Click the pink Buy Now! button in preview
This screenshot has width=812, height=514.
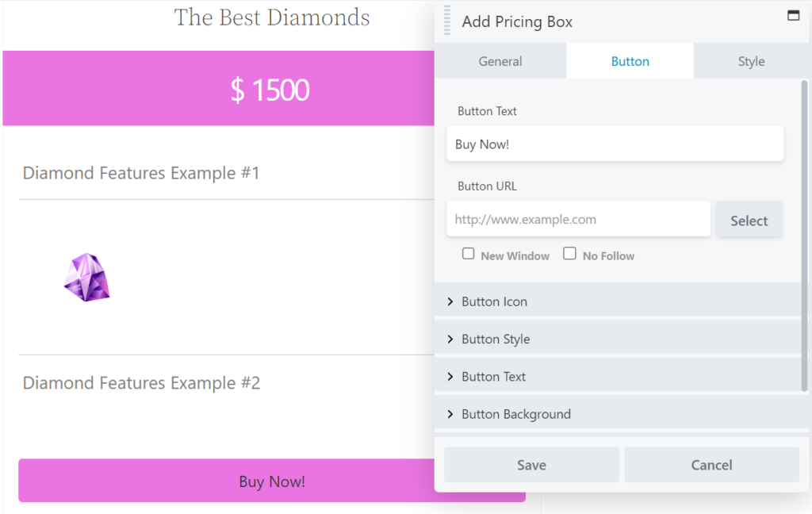pos(271,481)
